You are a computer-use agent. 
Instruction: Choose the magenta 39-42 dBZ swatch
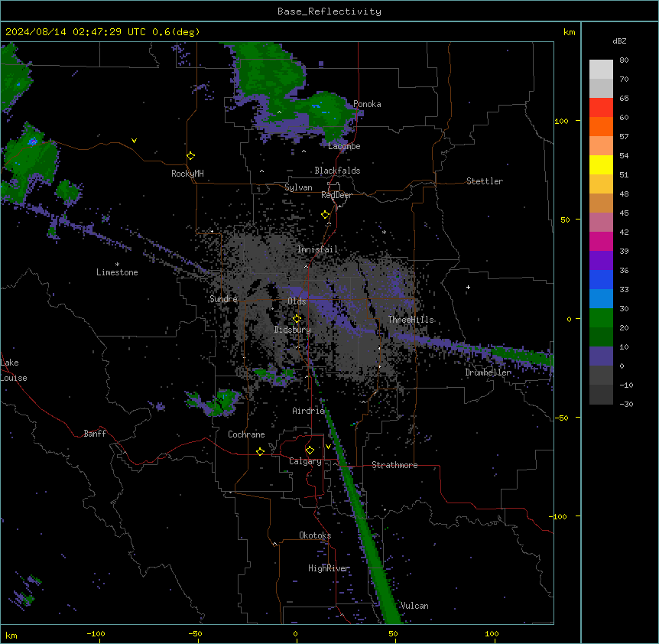[x=601, y=241]
